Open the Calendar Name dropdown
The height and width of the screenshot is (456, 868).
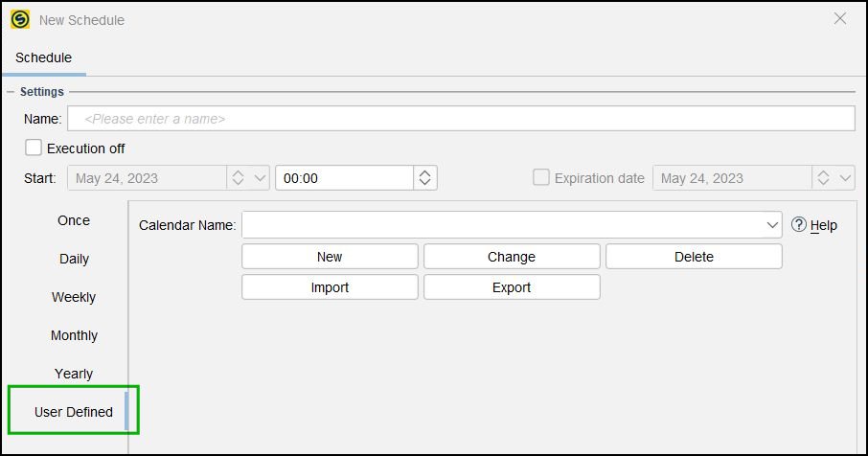(772, 225)
